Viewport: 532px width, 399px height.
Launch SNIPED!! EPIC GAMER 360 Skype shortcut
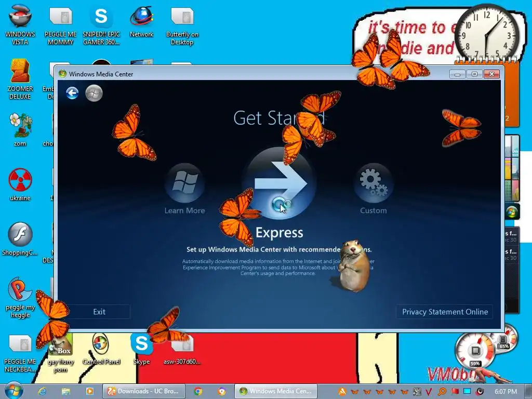[101, 25]
